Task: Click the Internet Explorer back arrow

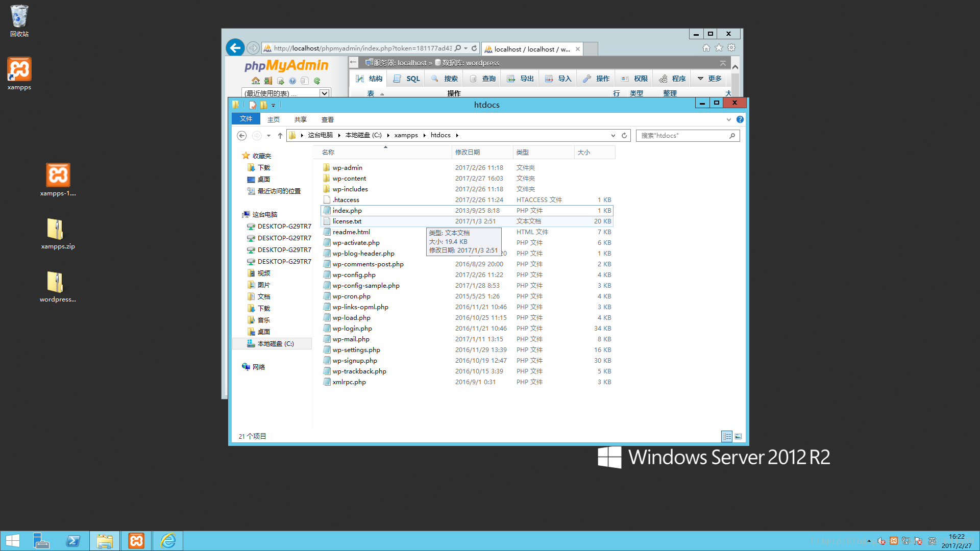Action: (x=235, y=48)
